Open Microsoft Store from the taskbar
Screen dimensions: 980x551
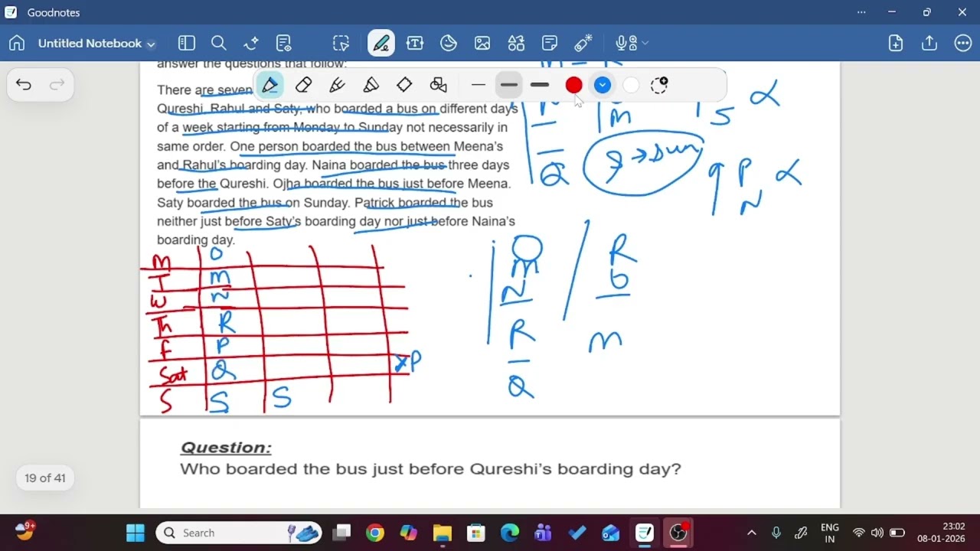(476, 533)
